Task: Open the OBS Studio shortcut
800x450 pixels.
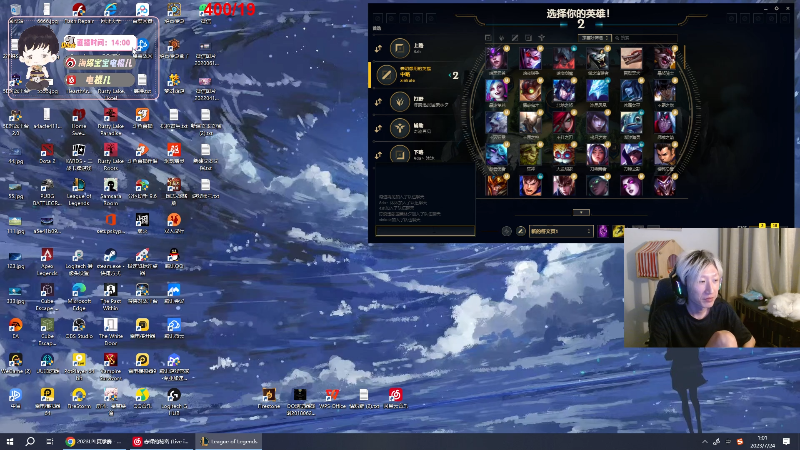Action: (x=79, y=329)
